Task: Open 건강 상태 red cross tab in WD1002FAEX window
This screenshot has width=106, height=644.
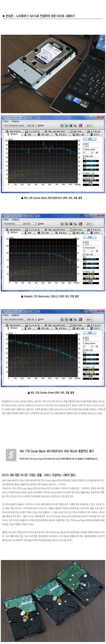Action: (x=43, y=134)
